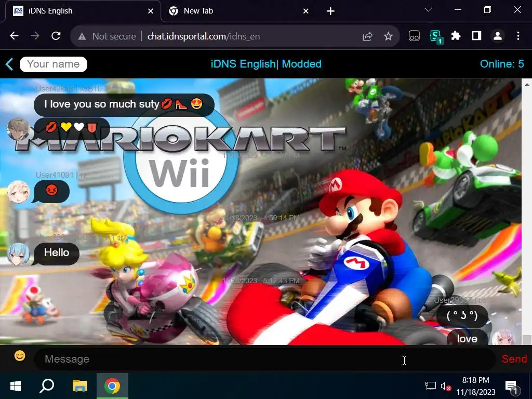This screenshot has width=532, height=399.
Task: Click the iDNS English| Modded title
Action: tap(266, 64)
